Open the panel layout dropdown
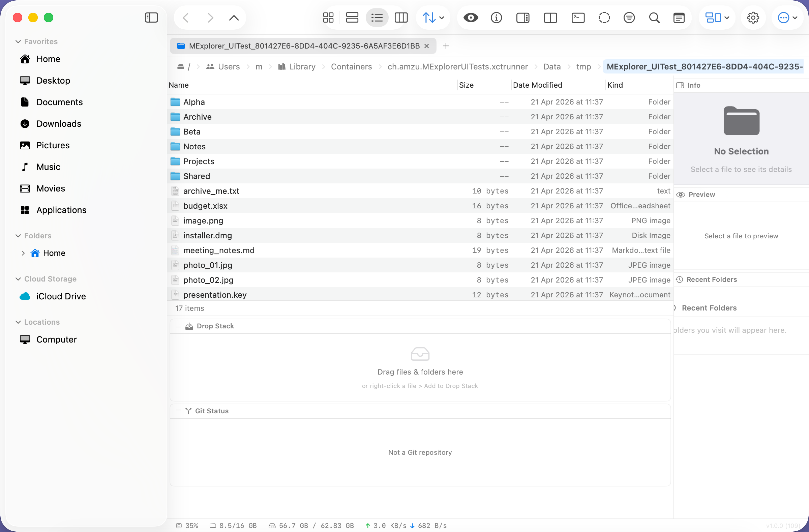This screenshot has width=809, height=532. [x=717, y=18]
